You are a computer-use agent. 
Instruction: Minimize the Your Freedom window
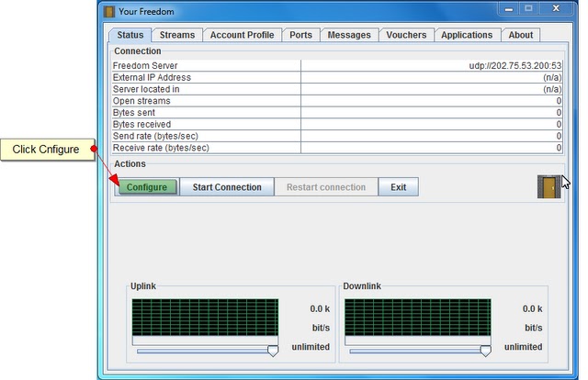point(508,9)
